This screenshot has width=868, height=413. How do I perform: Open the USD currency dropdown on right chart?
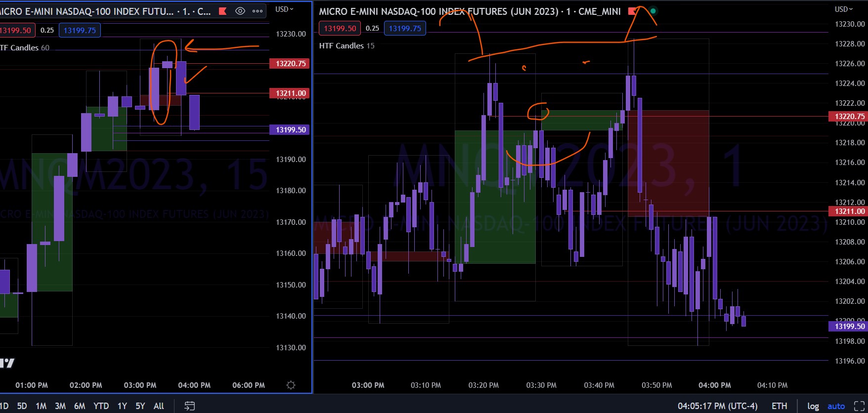point(844,9)
